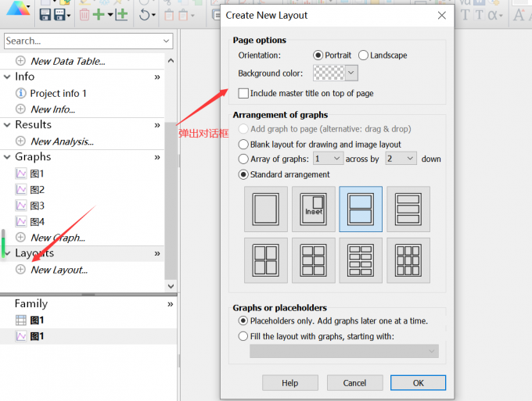
Task: Check Include master title on top of page
Action: click(x=243, y=93)
